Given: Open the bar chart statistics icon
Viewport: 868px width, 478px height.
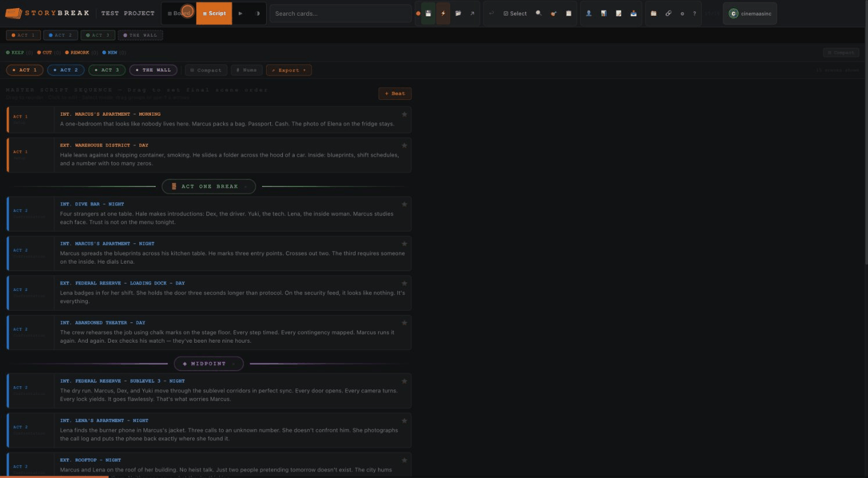Looking at the screenshot, I should pyautogui.click(x=604, y=13).
